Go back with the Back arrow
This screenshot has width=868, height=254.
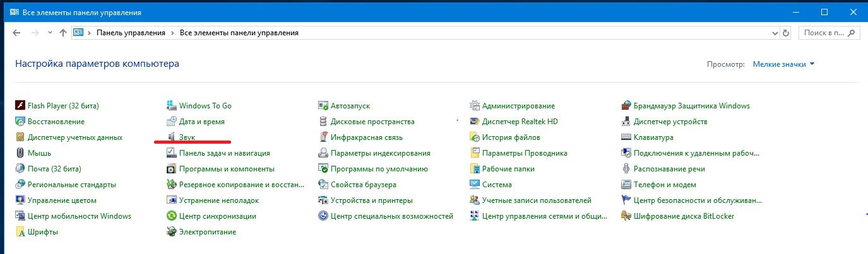16,33
